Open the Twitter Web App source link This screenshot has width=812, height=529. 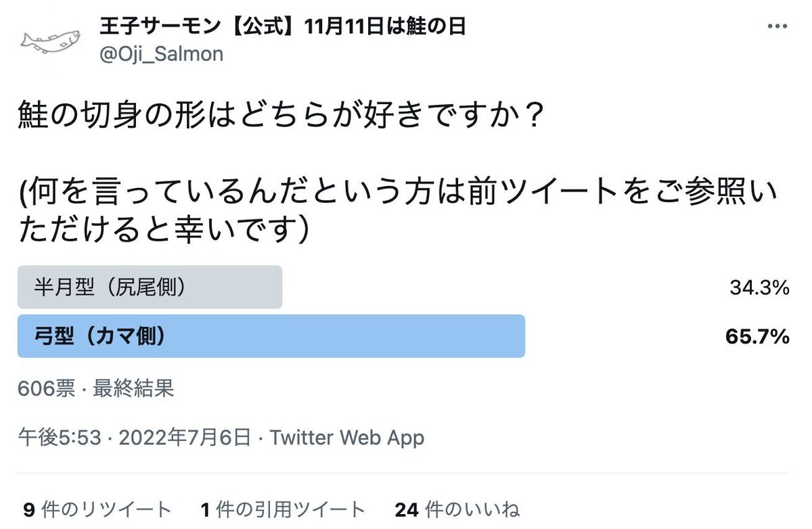coord(347,438)
